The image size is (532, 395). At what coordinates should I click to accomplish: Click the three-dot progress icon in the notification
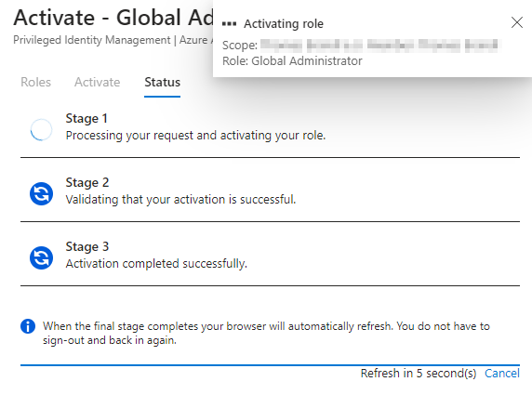click(229, 24)
